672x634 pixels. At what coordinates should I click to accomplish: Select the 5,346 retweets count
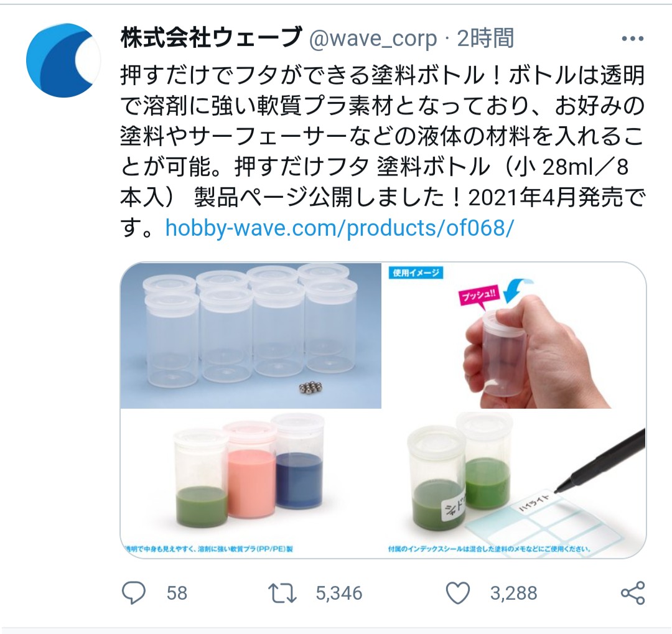(339, 594)
